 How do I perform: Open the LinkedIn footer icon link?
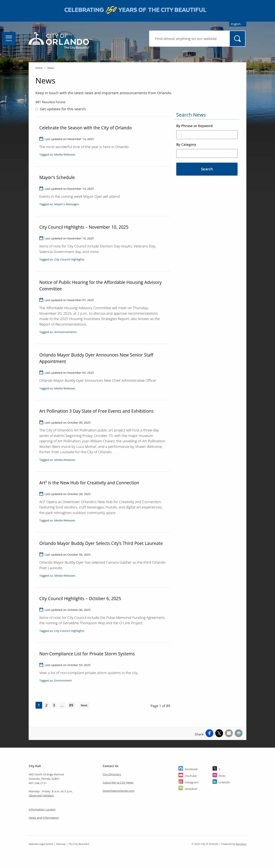215,781
